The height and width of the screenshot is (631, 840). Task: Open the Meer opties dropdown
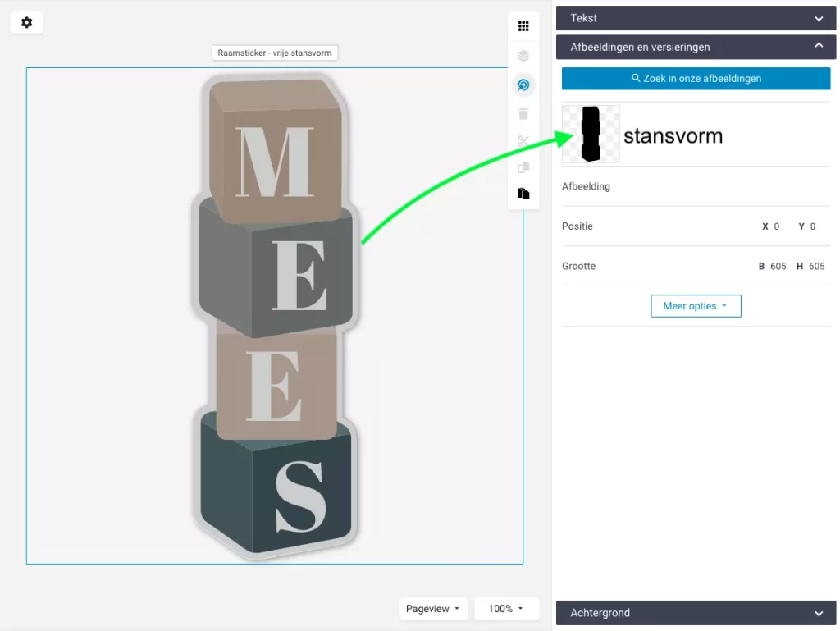click(696, 306)
